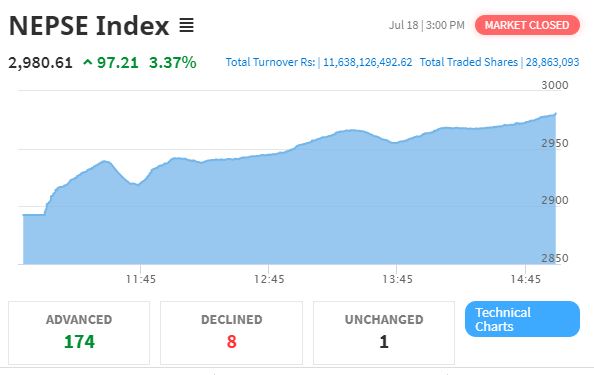
Task: Open the Technical Charts button
Action: tap(522, 319)
